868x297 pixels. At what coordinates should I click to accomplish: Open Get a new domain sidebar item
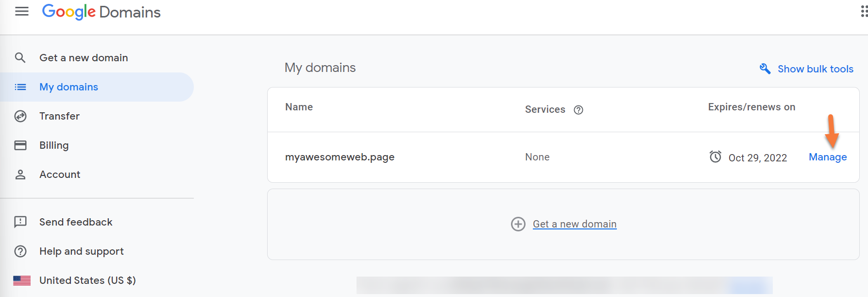click(84, 58)
